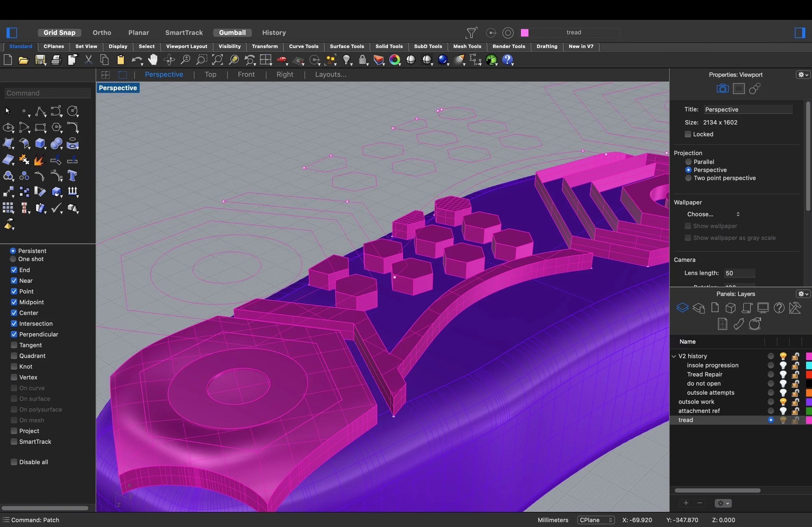The width and height of the screenshot is (812, 527).
Task: Click the Save file floppy disk icon
Action: click(40, 60)
